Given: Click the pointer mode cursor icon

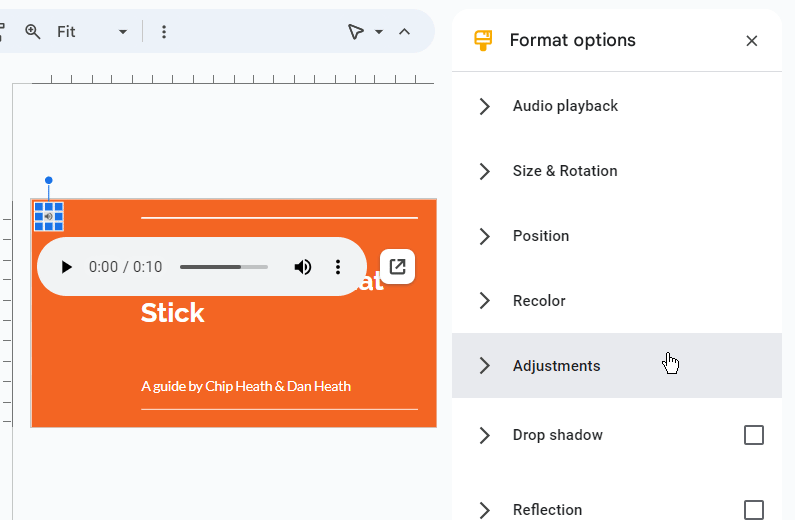Looking at the screenshot, I should pyautogui.click(x=355, y=32).
